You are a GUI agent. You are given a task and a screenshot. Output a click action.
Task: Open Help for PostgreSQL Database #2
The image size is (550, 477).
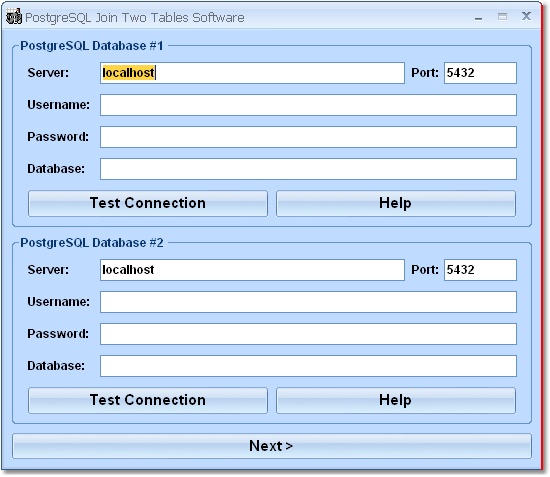(396, 400)
